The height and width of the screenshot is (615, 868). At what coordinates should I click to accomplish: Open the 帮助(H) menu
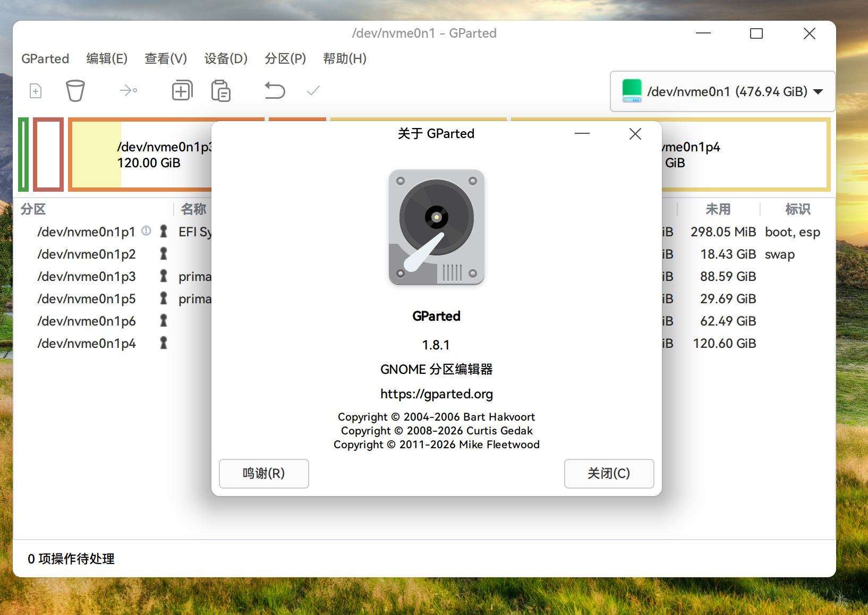tap(345, 58)
